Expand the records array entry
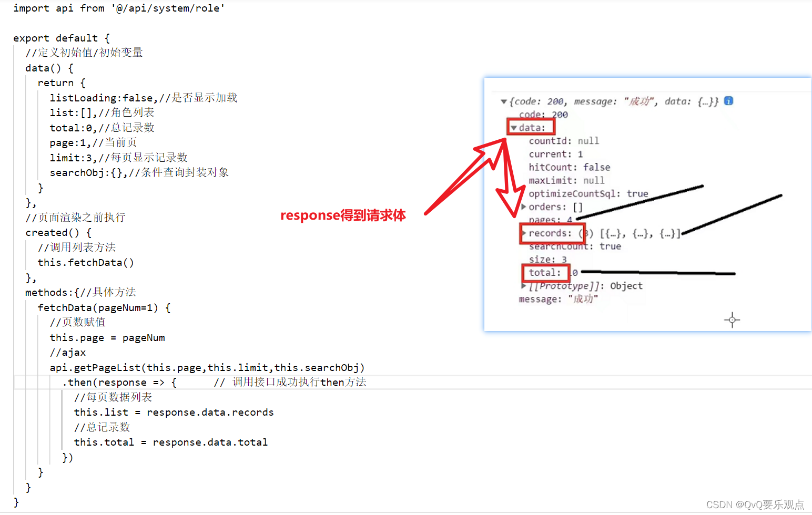The height and width of the screenshot is (515, 812). tap(524, 233)
